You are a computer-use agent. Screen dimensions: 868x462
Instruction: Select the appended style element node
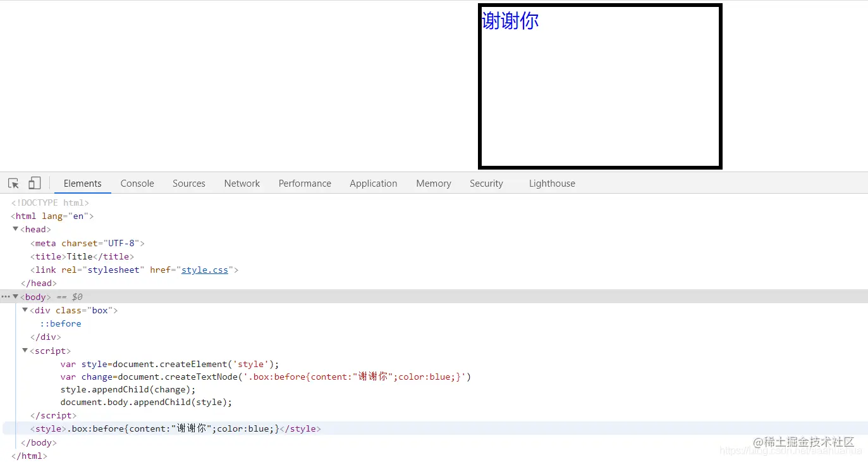click(x=176, y=428)
